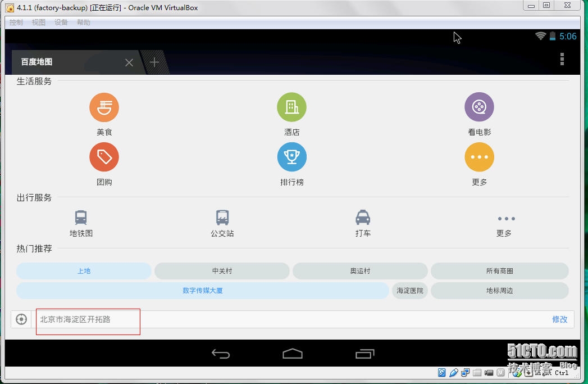Open the 看电影 movies category
588x384 pixels.
click(x=479, y=115)
